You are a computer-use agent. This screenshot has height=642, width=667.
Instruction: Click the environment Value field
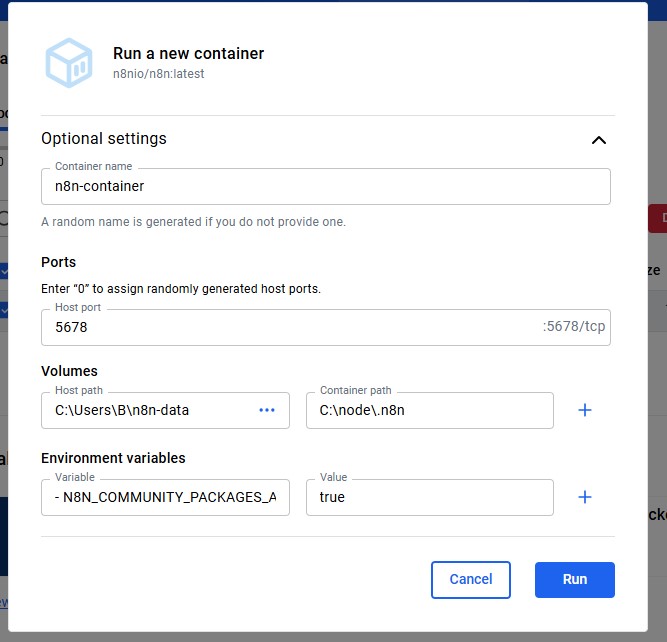pos(429,497)
